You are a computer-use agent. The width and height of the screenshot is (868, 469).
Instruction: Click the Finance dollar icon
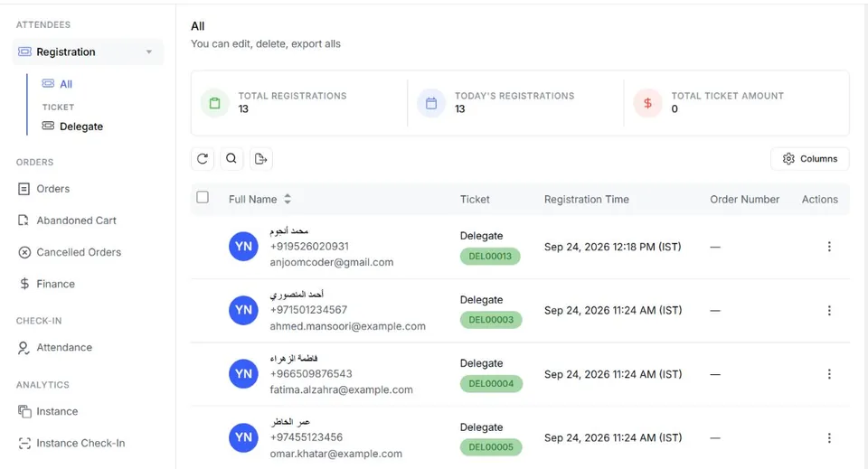point(24,284)
